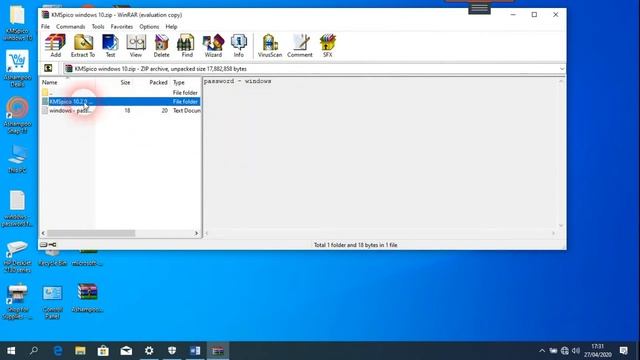Viewport: 640px width, 360px height.
Task: Open the Tools menu
Action: pos(98,27)
